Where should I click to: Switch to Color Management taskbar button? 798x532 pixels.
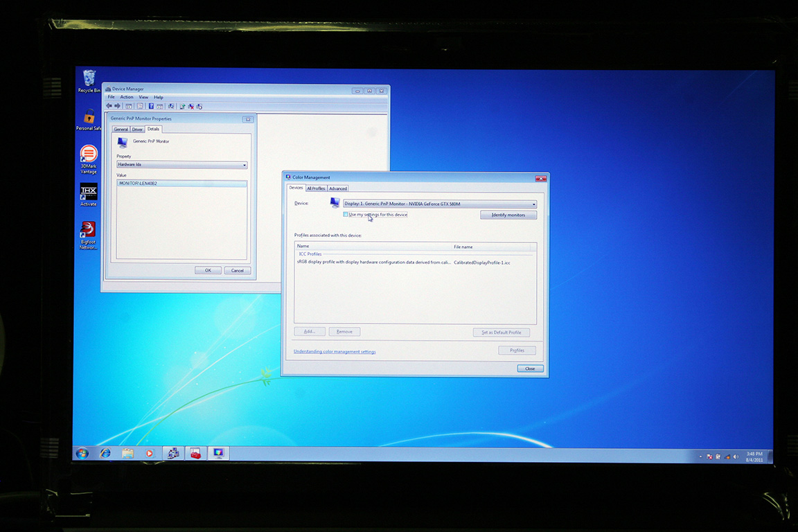(x=218, y=452)
